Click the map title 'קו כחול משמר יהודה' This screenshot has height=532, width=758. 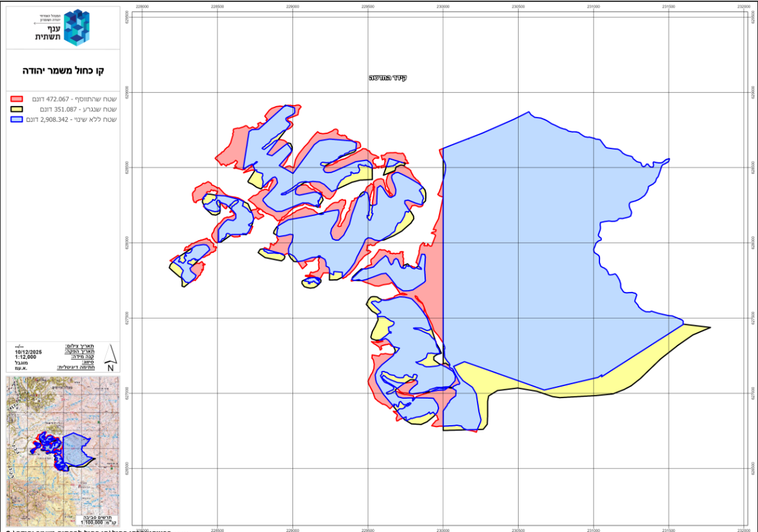pos(63,71)
